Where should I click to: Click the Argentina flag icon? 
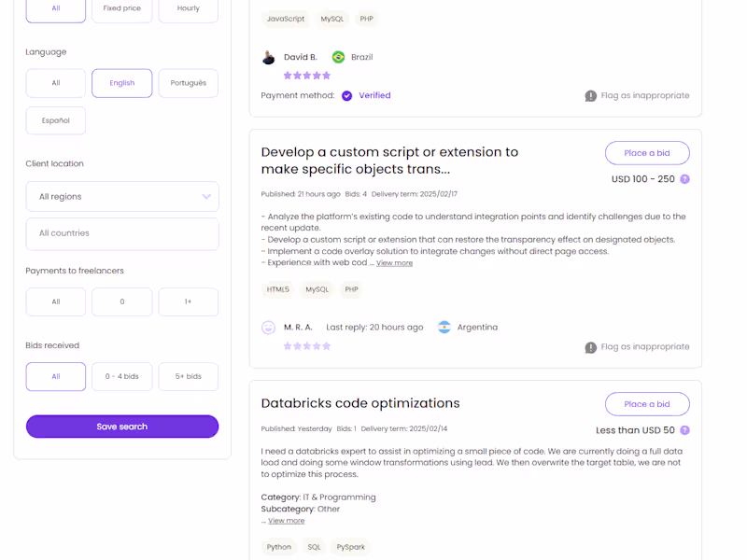(444, 328)
